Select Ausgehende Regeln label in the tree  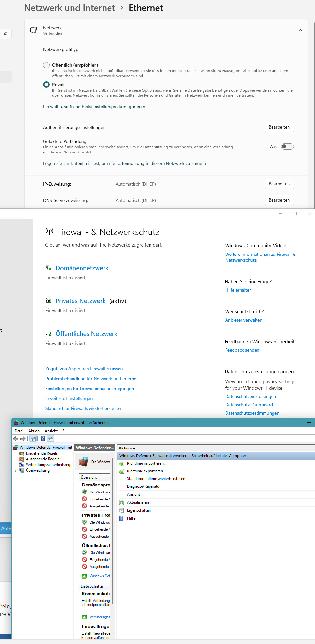click(42, 459)
